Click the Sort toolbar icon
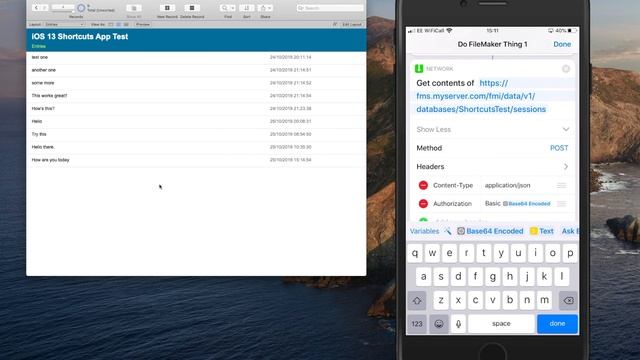Viewport: 640px width, 360px height. [247, 8]
